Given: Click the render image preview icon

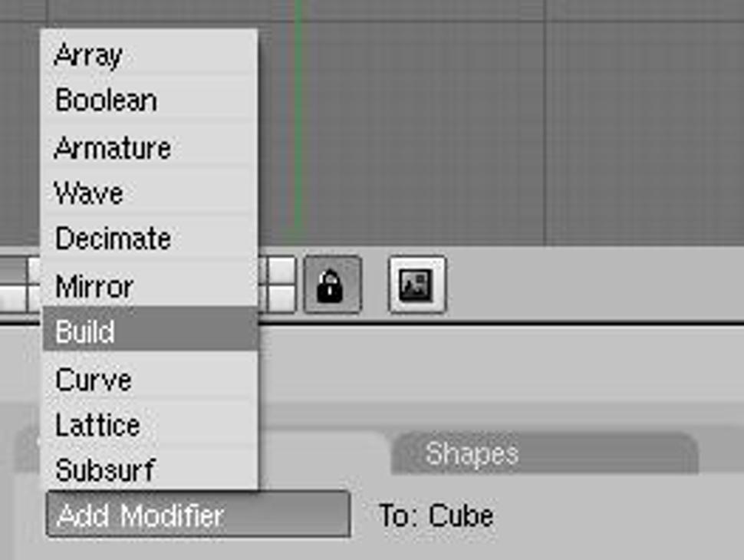Looking at the screenshot, I should pos(416,285).
